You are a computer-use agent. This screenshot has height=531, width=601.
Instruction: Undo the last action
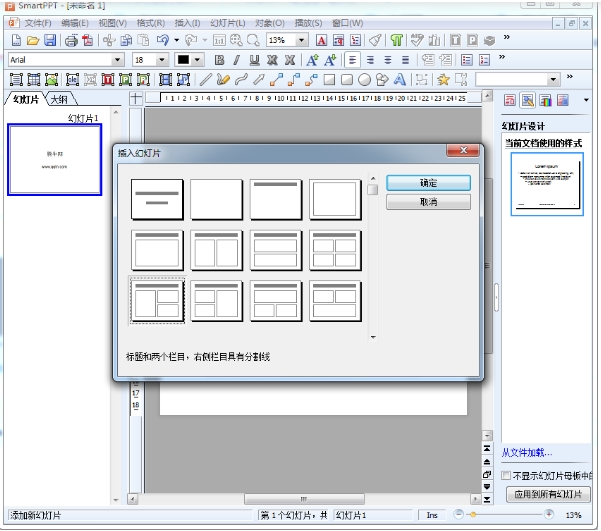click(x=163, y=40)
